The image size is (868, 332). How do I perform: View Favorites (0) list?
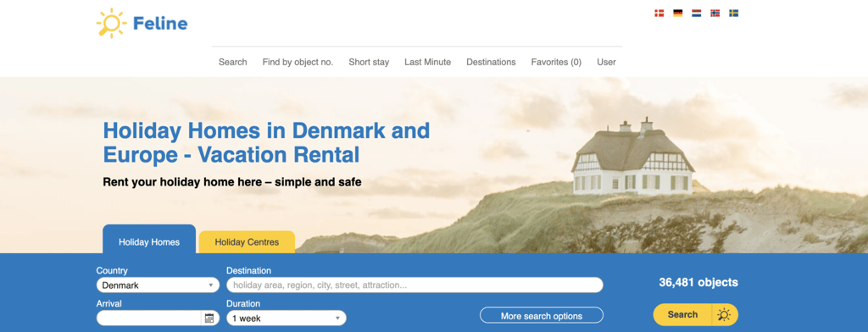[556, 62]
